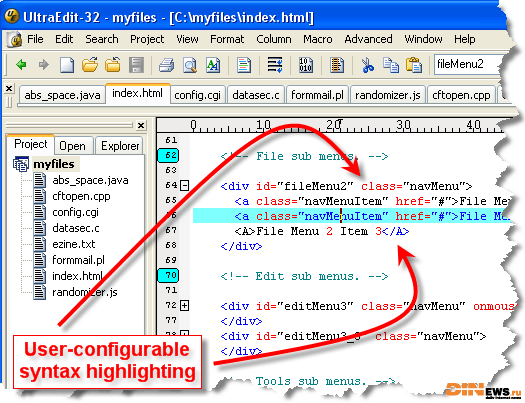Click the closing </div> on line 68
The height and width of the screenshot is (403, 525).
coord(241,246)
